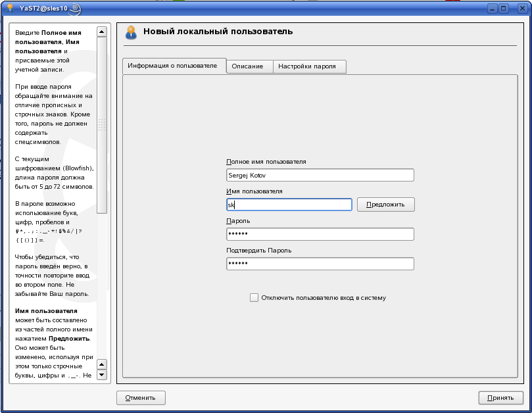Click the 'Подтвердить Пароль' label
The image size is (532, 413).
click(259, 251)
